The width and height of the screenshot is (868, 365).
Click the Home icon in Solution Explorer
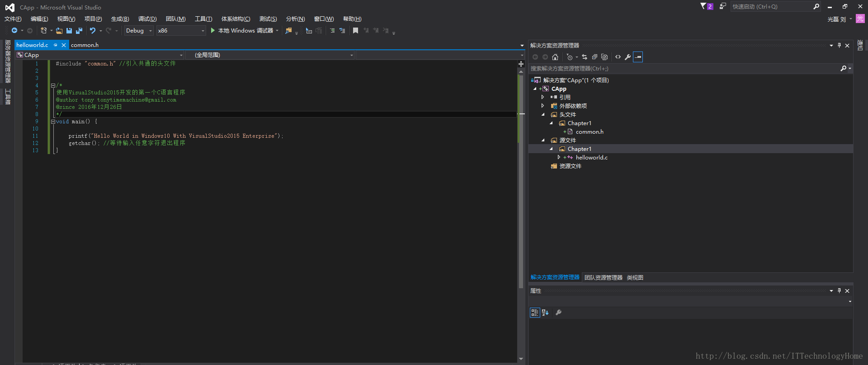coord(555,57)
